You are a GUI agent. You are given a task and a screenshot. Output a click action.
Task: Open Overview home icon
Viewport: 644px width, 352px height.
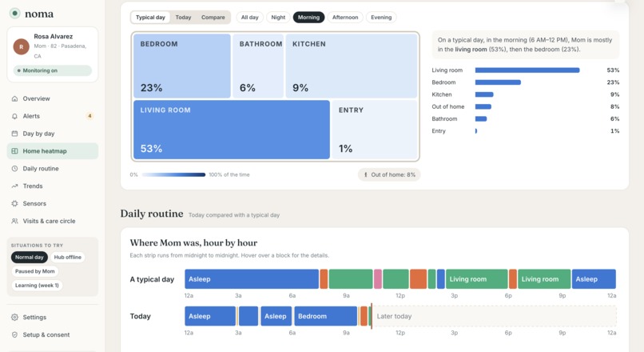[x=15, y=98]
